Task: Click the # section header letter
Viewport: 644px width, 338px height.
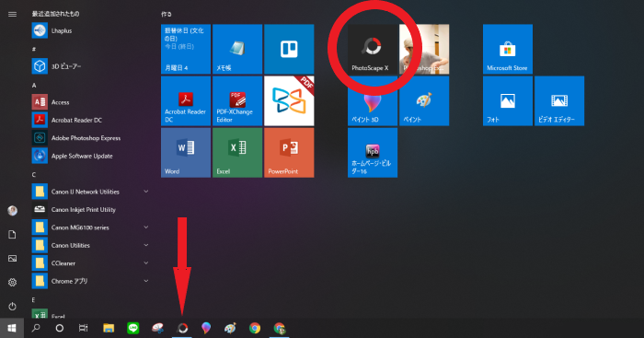Action: tap(34, 50)
